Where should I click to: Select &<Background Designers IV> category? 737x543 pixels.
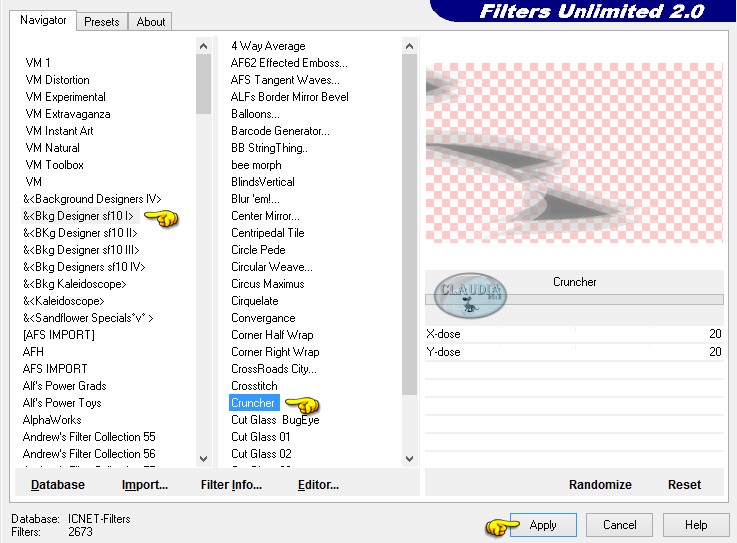(x=92, y=199)
